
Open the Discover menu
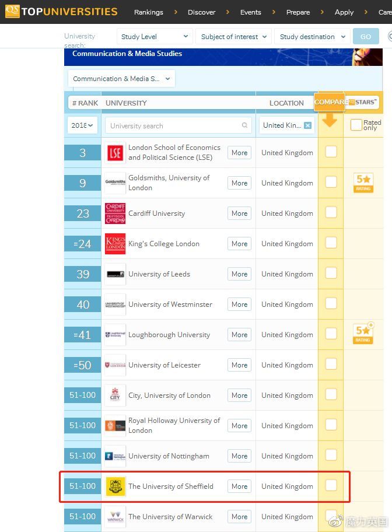[x=202, y=12]
